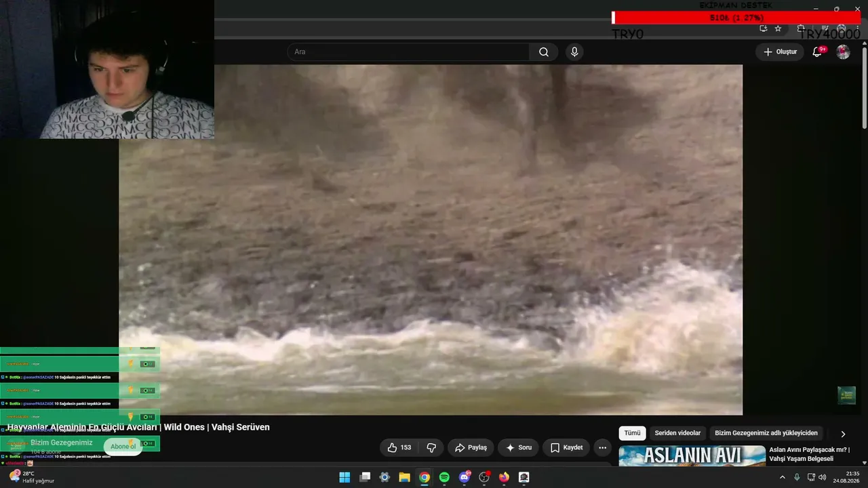Screen dimensions: 868x488
Task: Click the system tray microphone icon
Action: point(797,477)
